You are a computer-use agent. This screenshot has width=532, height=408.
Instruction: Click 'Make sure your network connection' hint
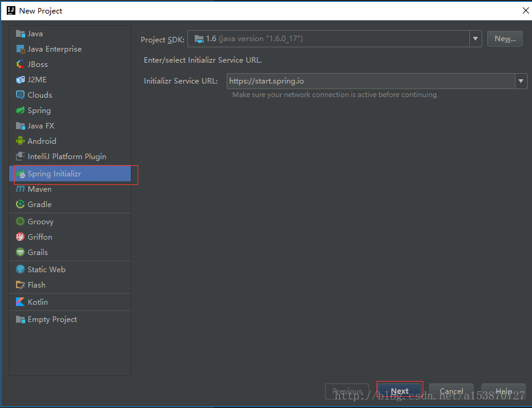[x=335, y=95]
